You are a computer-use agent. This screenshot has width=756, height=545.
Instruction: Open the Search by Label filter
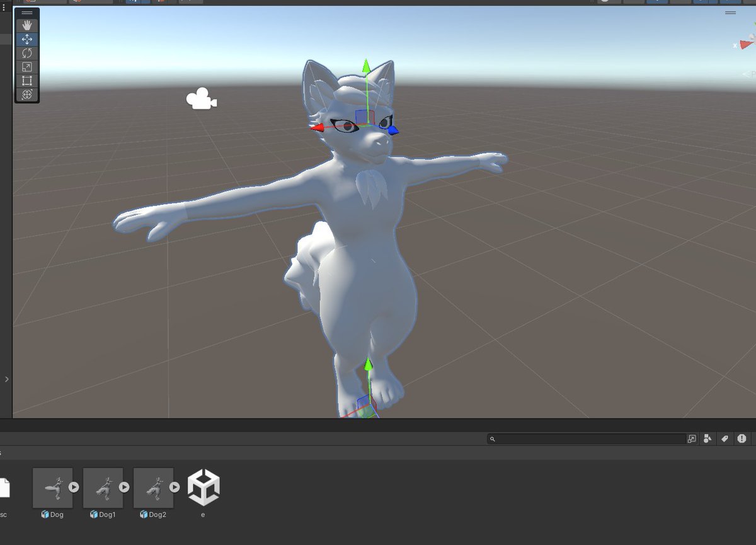724,439
